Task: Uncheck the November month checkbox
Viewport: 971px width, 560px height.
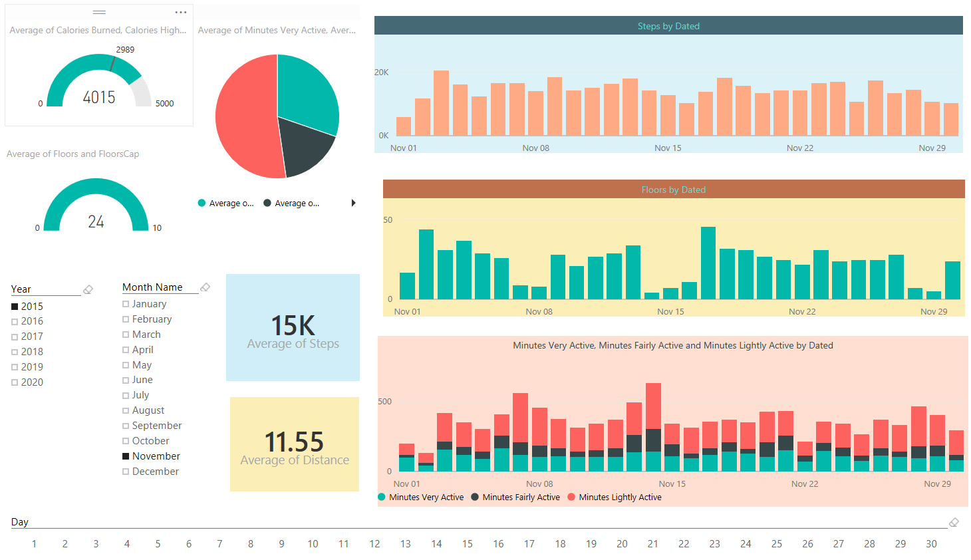Action: [126, 456]
